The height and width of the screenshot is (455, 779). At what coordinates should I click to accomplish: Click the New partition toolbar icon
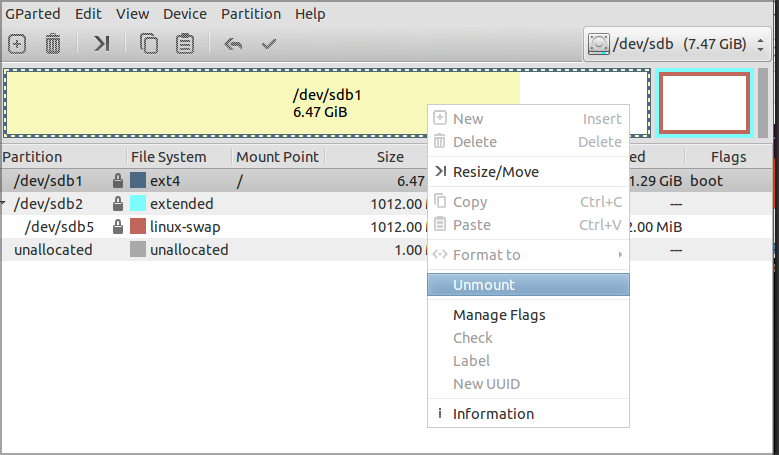17,44
